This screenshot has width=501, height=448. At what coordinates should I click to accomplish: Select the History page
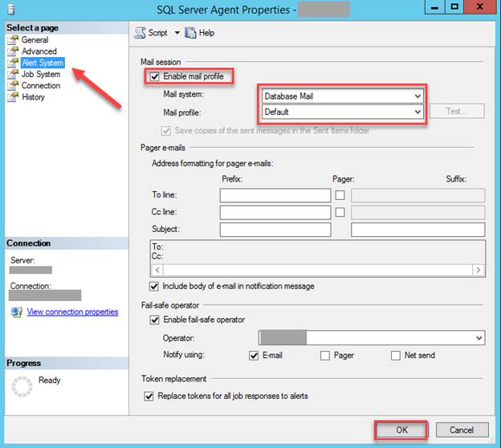point(33,97)
